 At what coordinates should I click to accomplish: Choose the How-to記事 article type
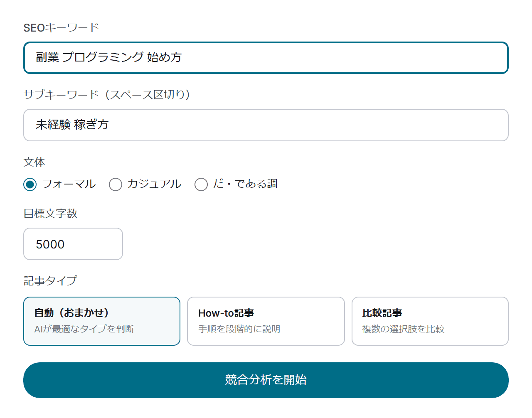[x=266, y=321]
